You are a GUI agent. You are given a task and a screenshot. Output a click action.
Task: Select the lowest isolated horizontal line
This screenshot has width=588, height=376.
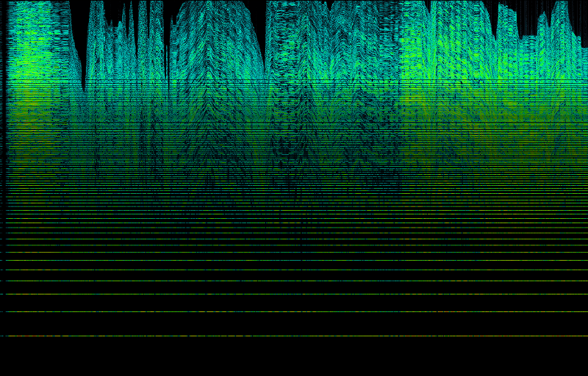click(x=294, y=336)
